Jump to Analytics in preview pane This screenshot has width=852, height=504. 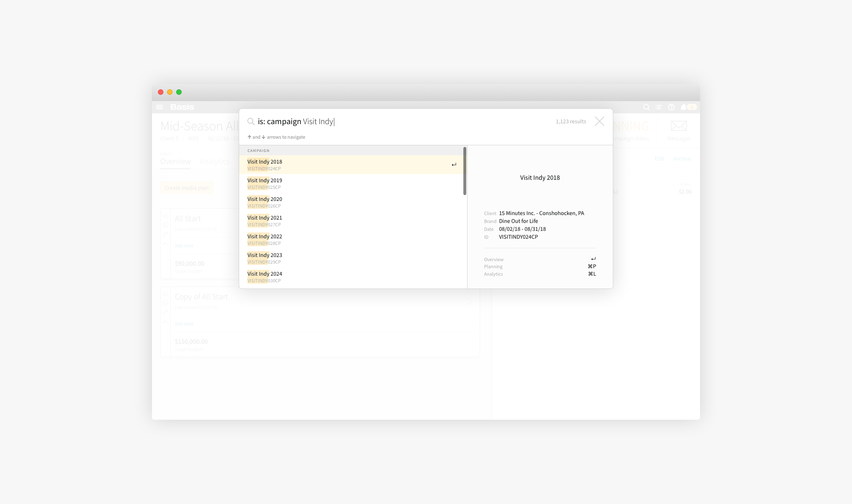point(493,274)
